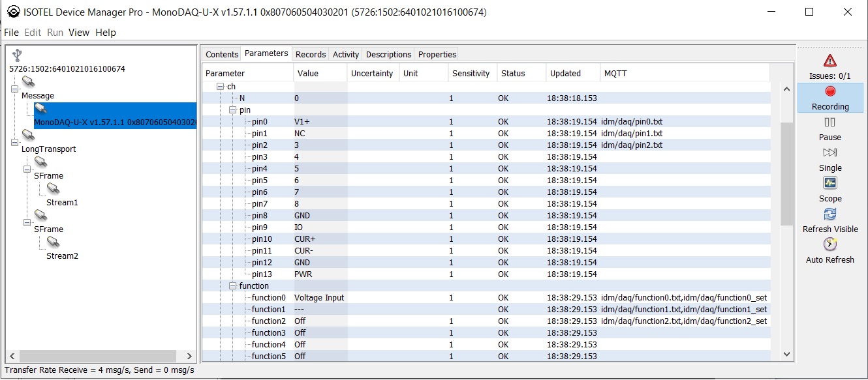The image size is (868, 380).
Task: Select the LongTransport tree item
Action: pyautogui.click(x=48, y=149)
